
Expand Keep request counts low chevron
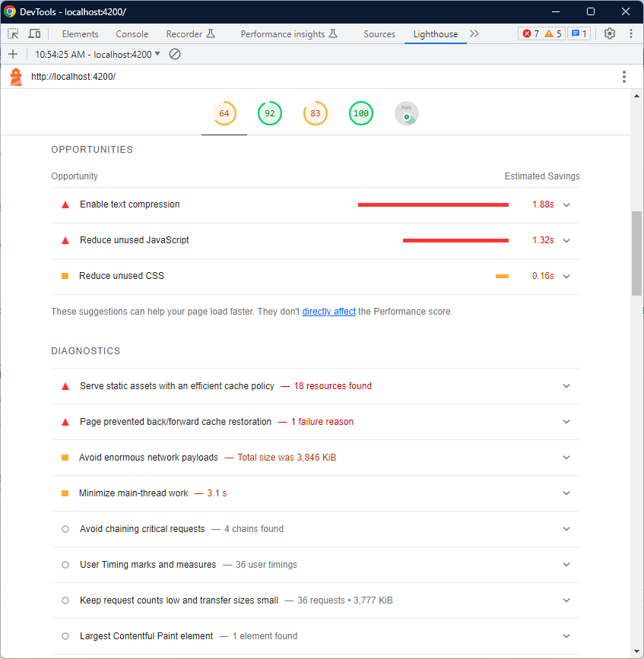coord(566,600)
